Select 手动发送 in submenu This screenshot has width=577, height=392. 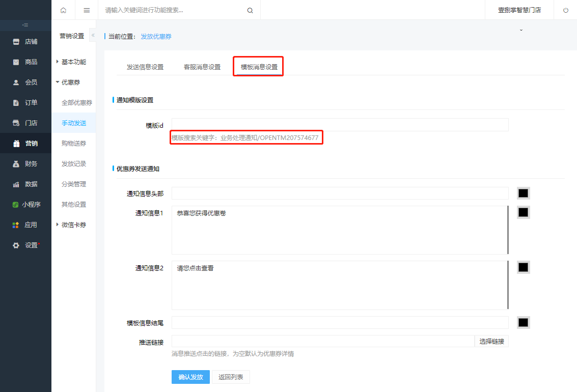point(74,123)
